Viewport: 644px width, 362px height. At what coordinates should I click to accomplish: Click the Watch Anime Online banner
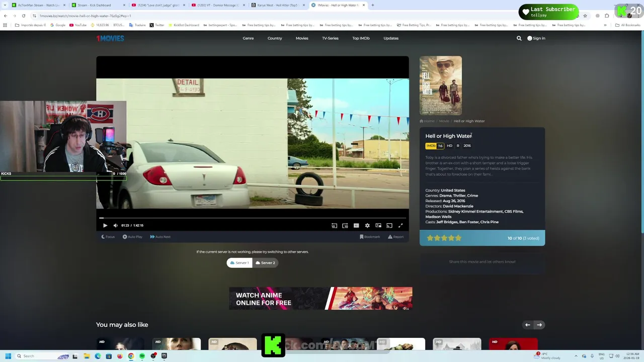(320, 299)
